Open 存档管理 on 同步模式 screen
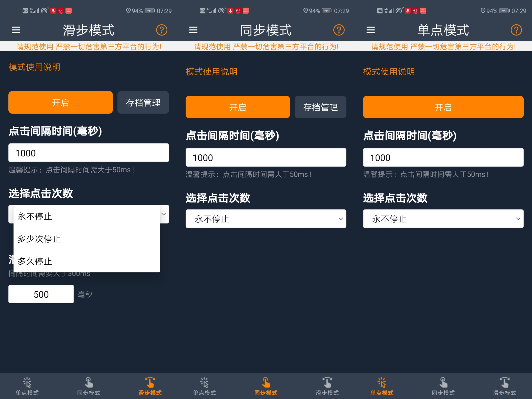Screen dimensions: 532x399 coord(320,107)
